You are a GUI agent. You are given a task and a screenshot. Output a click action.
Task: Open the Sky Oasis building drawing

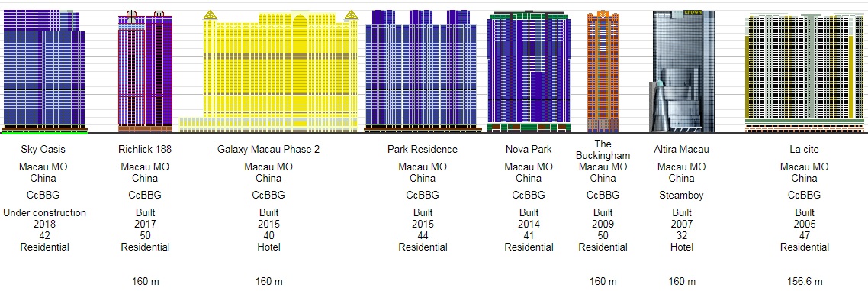pyautogui.click(x=45, y=72)
